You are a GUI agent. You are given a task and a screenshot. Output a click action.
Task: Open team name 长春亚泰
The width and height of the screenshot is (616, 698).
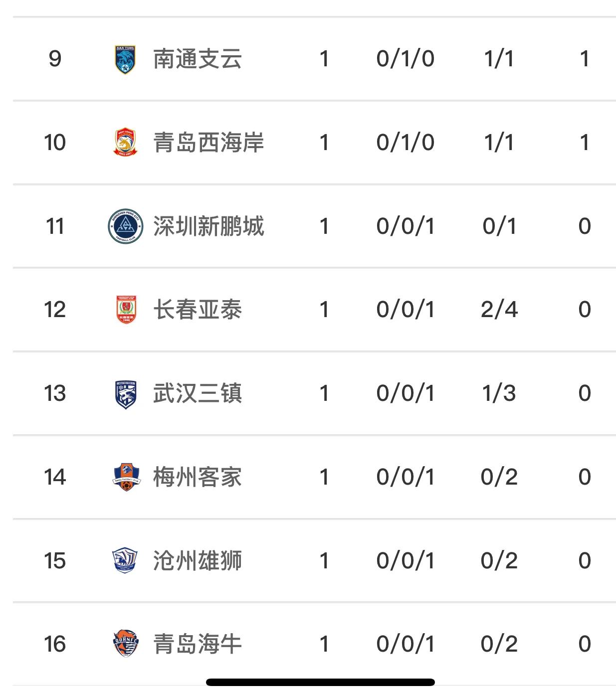[198, 310]
